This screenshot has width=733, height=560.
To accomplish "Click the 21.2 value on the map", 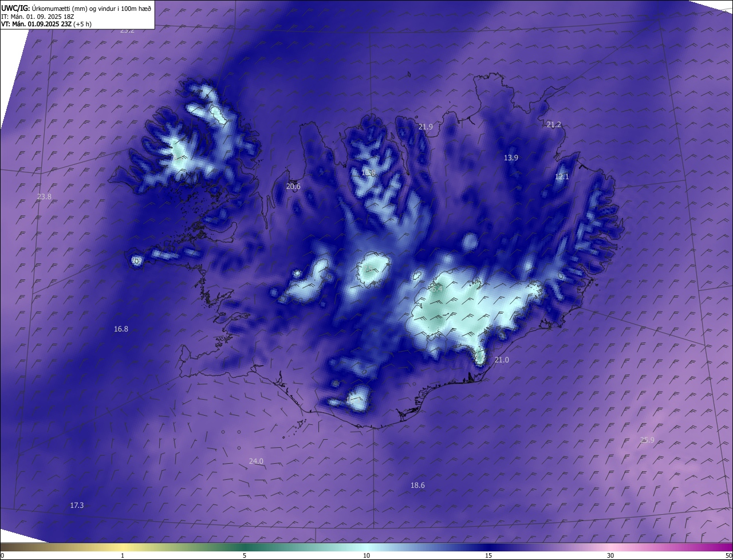I will click(x=554, y=125).
